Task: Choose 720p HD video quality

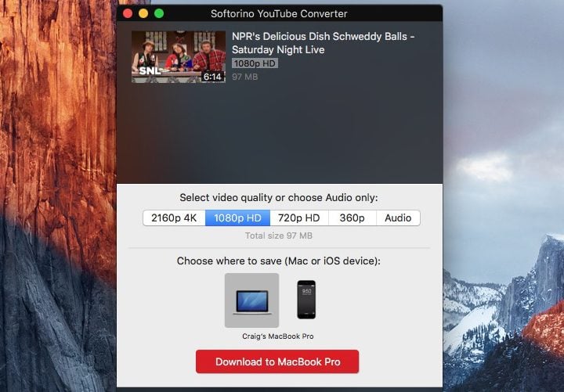Action: click(299, 218)
